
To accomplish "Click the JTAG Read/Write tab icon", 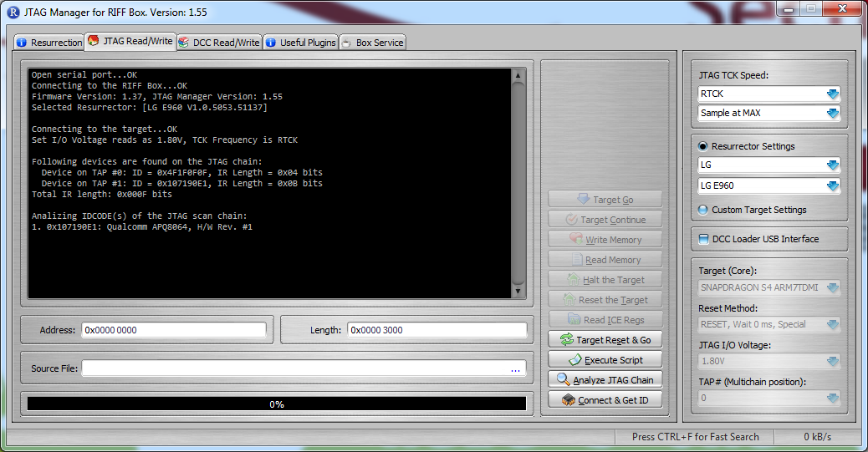I will [x=94, y=41].
